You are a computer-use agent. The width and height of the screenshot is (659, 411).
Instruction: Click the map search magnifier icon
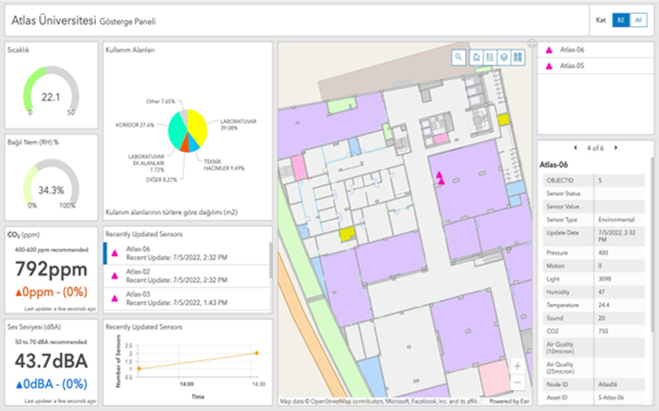[x=459, y=57]
